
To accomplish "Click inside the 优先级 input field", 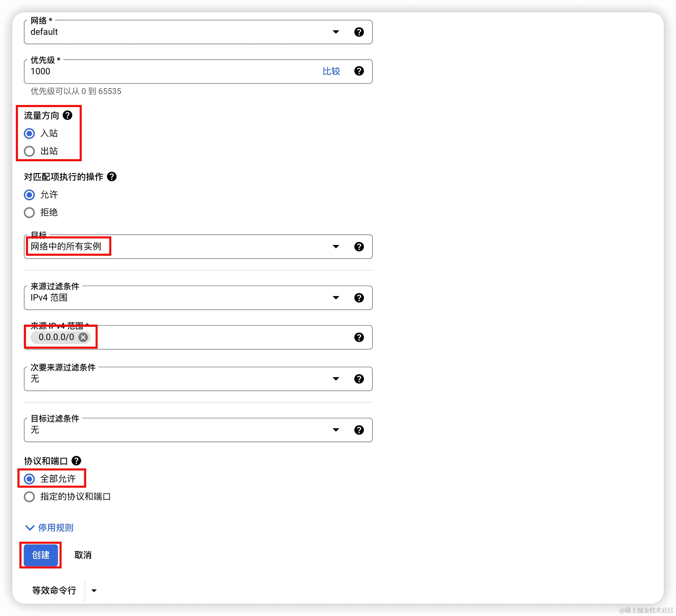I will coord(136,71).
